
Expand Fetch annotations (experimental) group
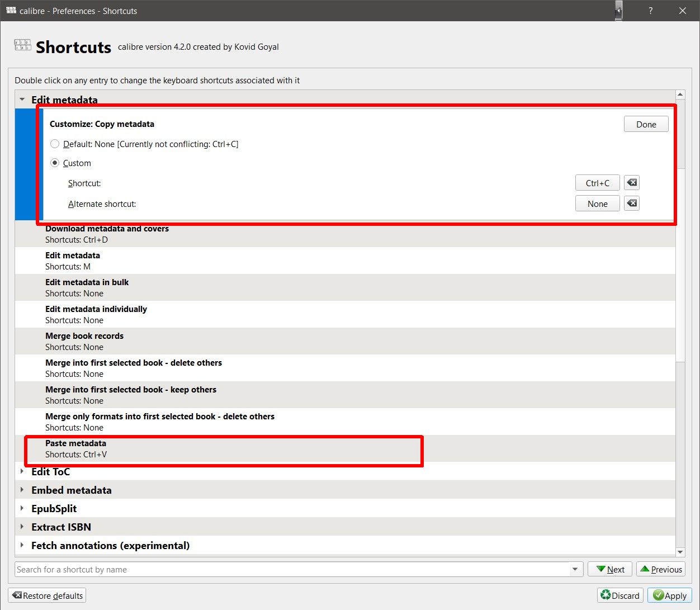(x=22, y=545)
